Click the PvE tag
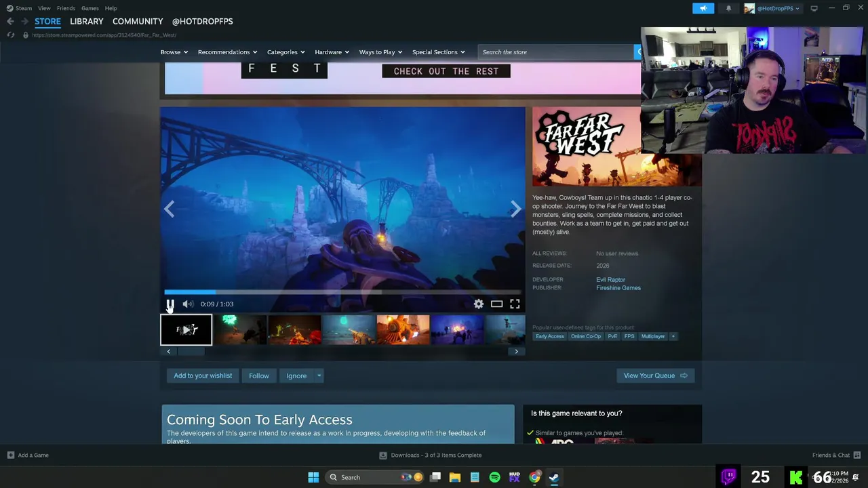The height and width of the screenshot is (488, 868). tap(612, 336)
